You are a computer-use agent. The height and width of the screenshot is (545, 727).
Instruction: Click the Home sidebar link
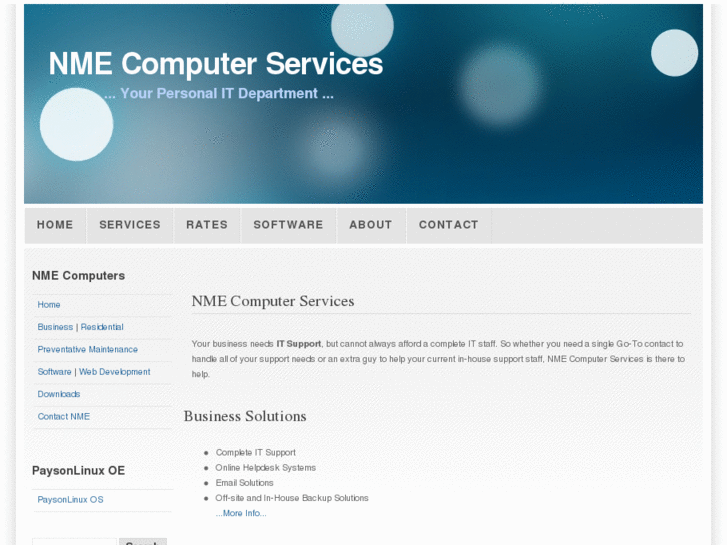[x=49, y=305]
